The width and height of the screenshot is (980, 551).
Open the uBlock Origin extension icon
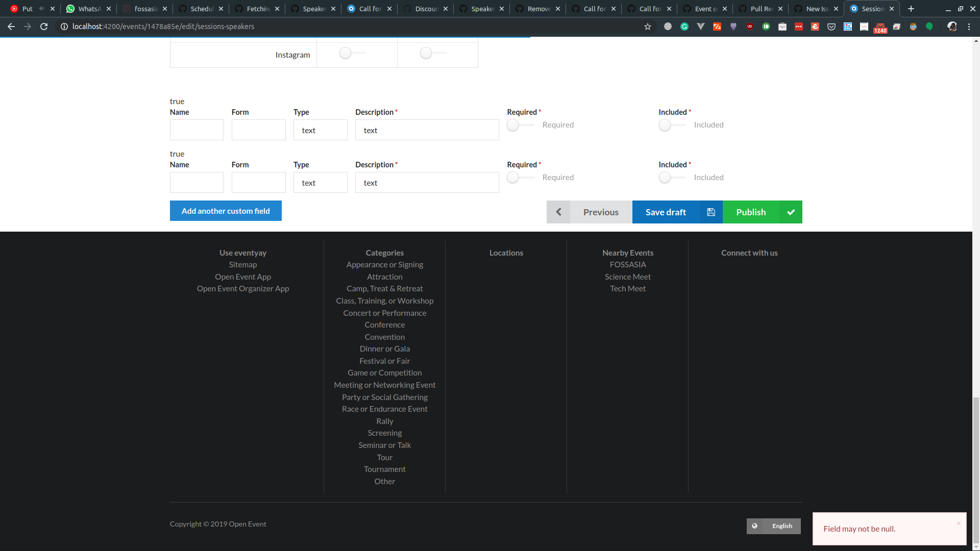(x=750, y=27)
